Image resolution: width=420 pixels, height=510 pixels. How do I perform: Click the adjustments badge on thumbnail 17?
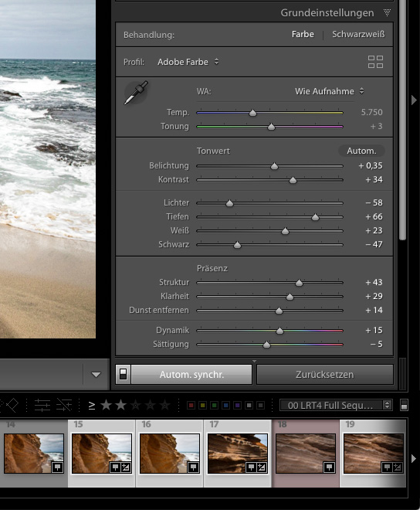pos(262,467)
